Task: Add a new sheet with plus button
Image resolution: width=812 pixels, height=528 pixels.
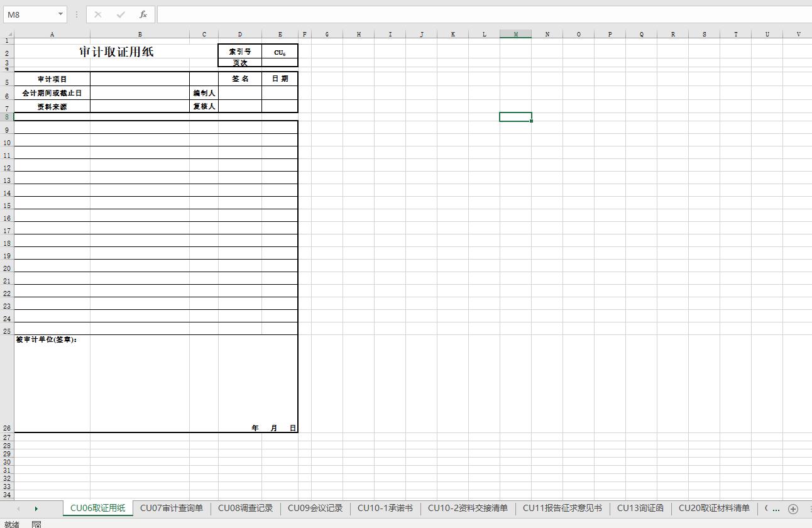Action: [793, 509]
